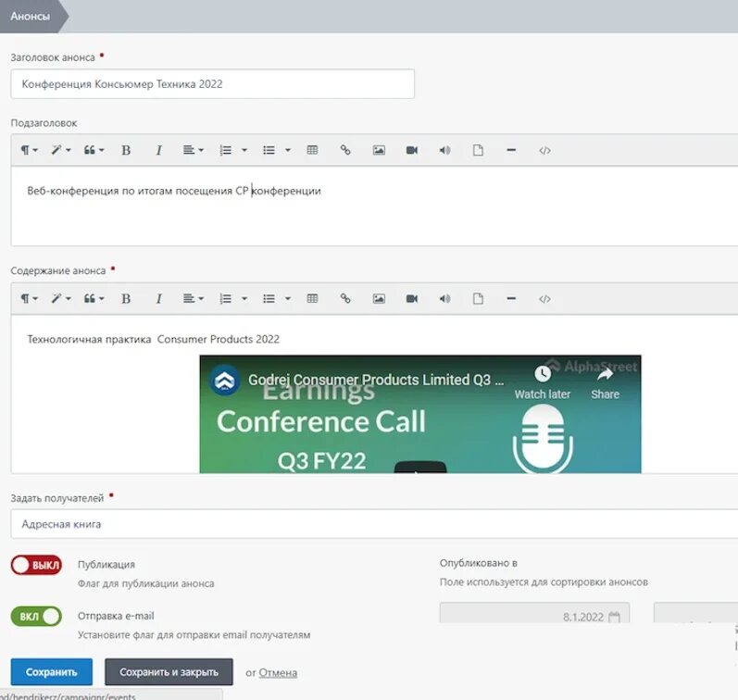The height and width of the screenshot is (700, 738).
Task: Insert audio in Подзаголовок toolbar
Action: pyautogui.click(x=444, y=150)
